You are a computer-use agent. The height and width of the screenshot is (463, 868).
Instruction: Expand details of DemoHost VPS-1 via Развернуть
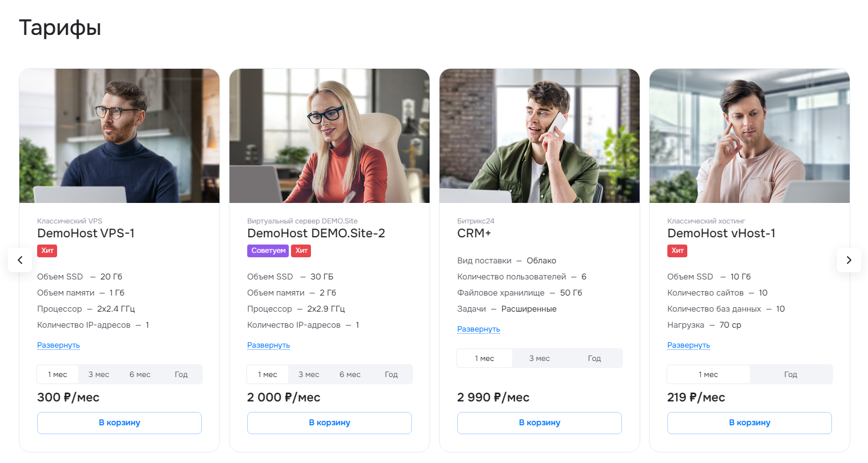(58, 345)
